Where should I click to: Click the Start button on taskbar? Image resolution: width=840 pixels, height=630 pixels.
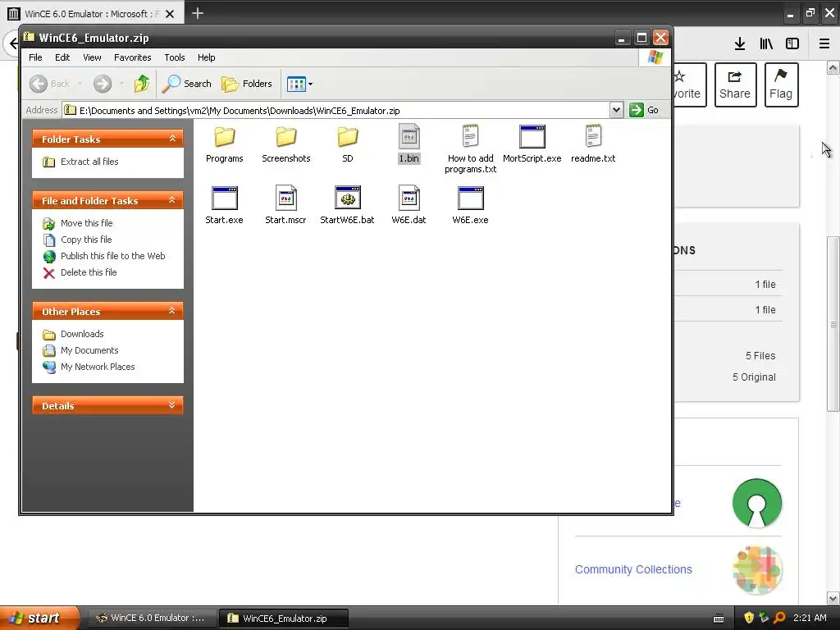click(x=39, y=619)
